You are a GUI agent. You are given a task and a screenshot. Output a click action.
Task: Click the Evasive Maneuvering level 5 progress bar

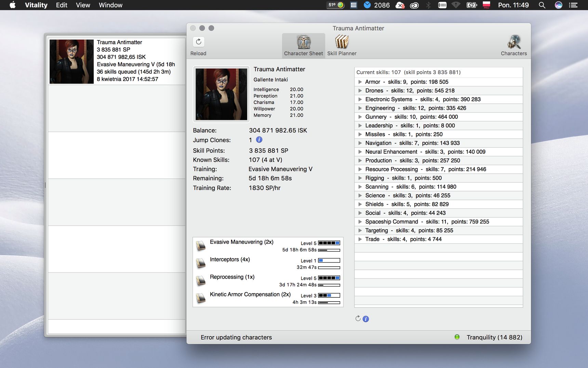coord(329,243)
